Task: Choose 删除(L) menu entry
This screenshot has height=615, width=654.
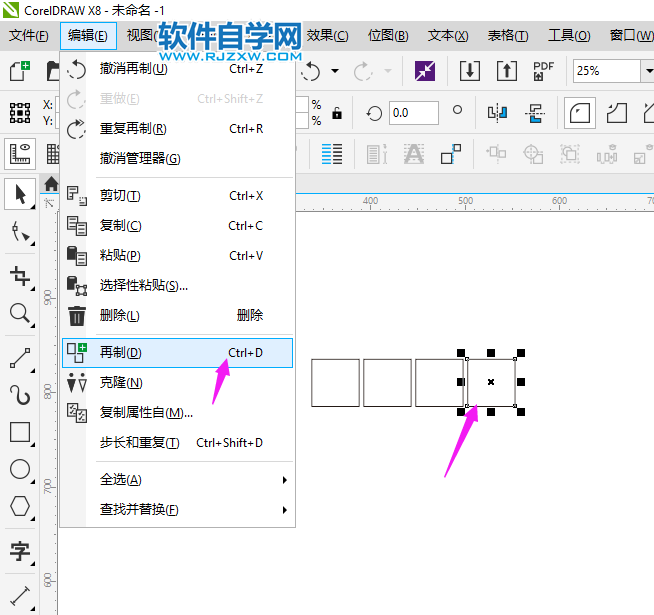Action: tap(178, 316)
